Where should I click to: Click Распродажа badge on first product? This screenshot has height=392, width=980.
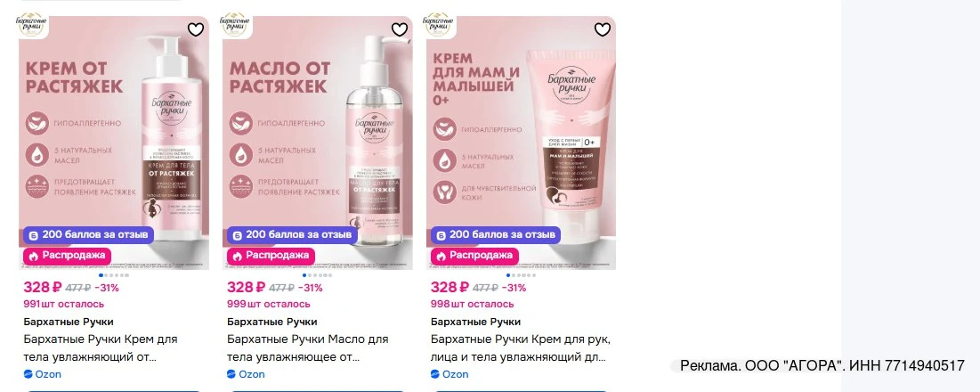point(68,256)
